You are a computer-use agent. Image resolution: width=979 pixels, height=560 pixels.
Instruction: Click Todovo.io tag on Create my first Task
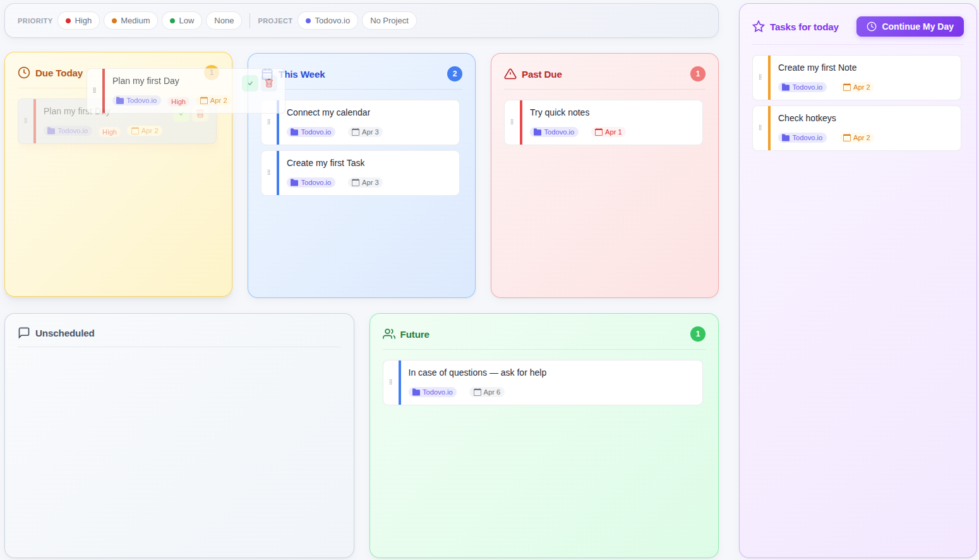pyautogui.click(x=311, y=182)
